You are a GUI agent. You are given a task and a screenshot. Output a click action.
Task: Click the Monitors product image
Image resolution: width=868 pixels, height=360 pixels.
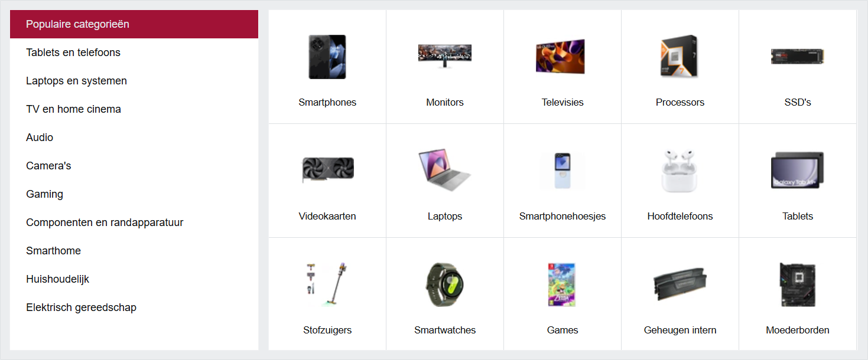click(x=445, y=57)
